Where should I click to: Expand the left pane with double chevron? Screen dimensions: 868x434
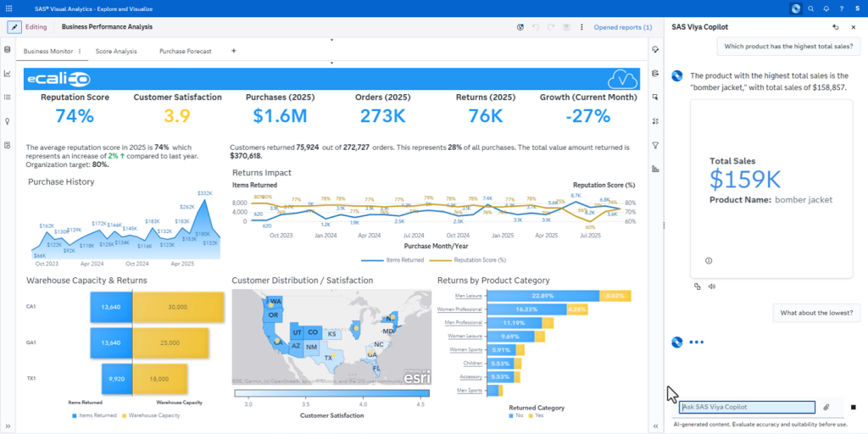tap(8, 426)
